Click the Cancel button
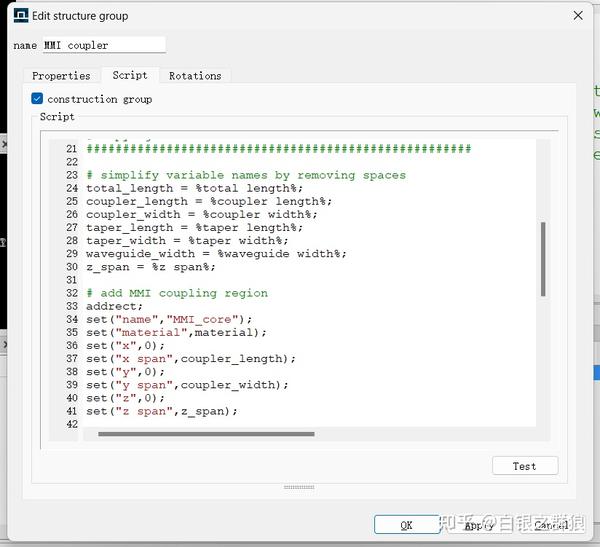The image size is (600, 547). (551, 526)
